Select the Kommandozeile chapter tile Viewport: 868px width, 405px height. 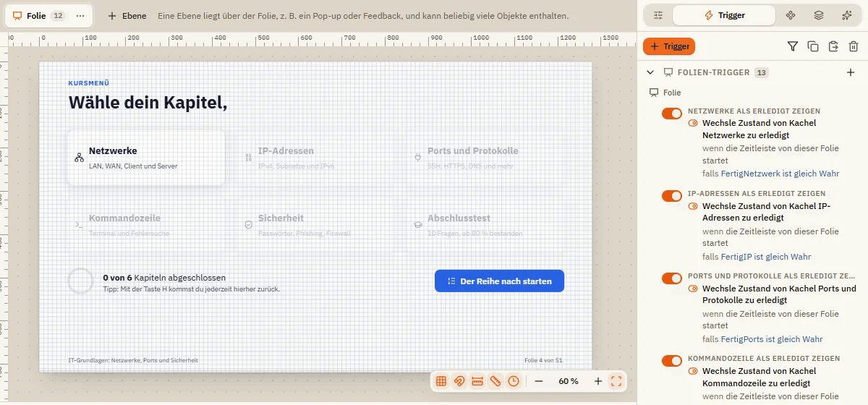[x=146, y=225]
